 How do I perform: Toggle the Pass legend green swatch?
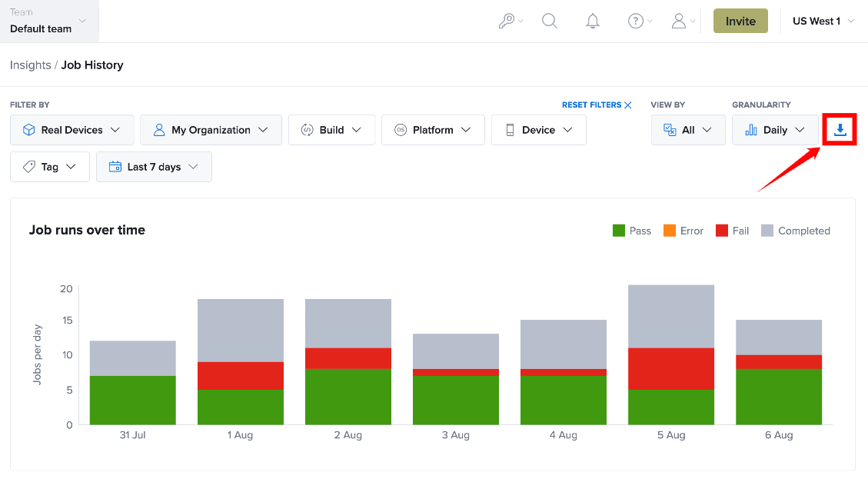619,231
